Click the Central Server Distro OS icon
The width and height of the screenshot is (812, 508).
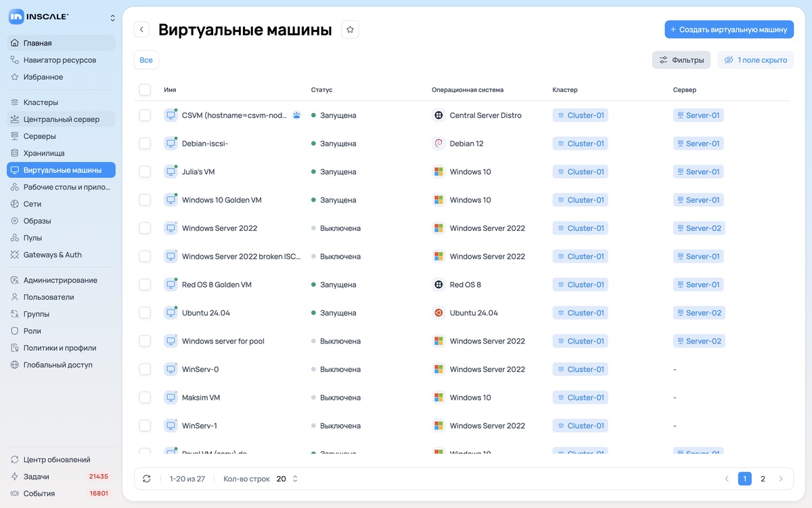click(438, 115)
